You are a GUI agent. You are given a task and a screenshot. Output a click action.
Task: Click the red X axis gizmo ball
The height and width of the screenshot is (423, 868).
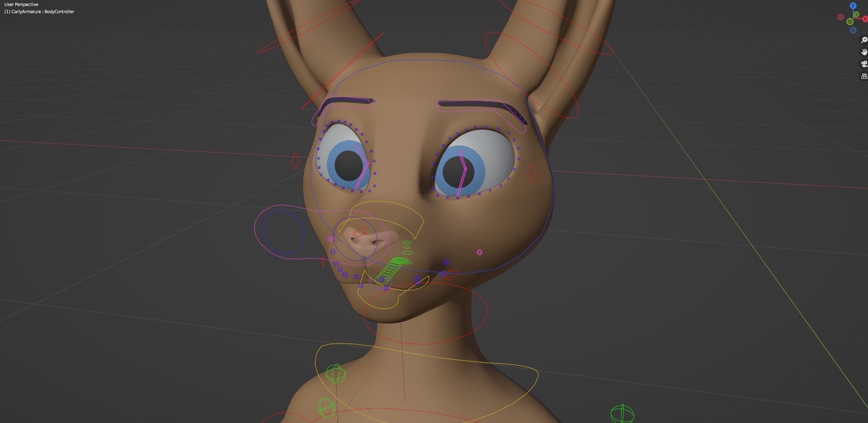point(865,19)
